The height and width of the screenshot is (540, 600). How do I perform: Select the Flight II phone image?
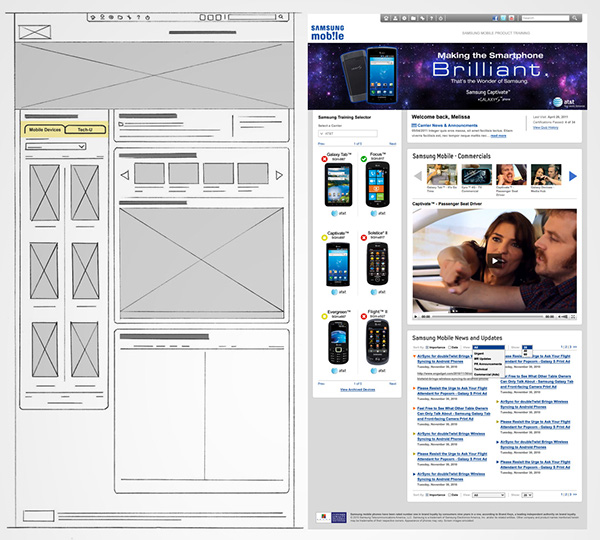[x=378, y=342]
